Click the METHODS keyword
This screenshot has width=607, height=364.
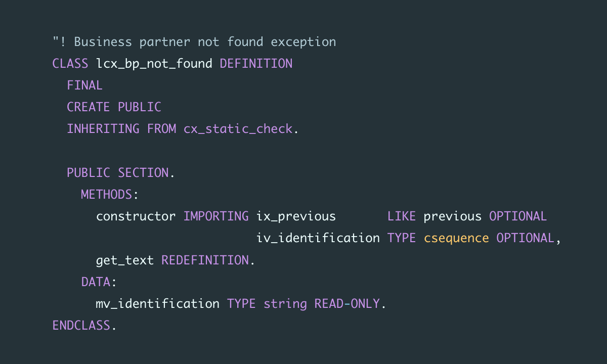106,195
